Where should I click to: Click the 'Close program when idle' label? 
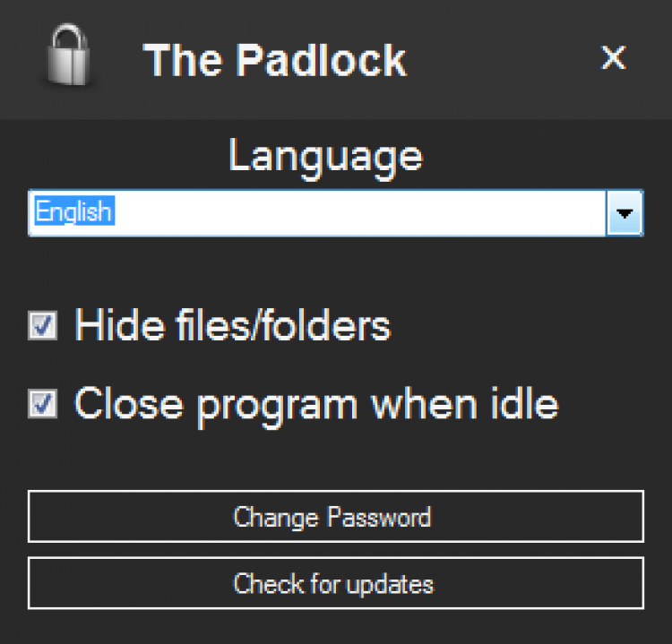(x=316, y=404)
